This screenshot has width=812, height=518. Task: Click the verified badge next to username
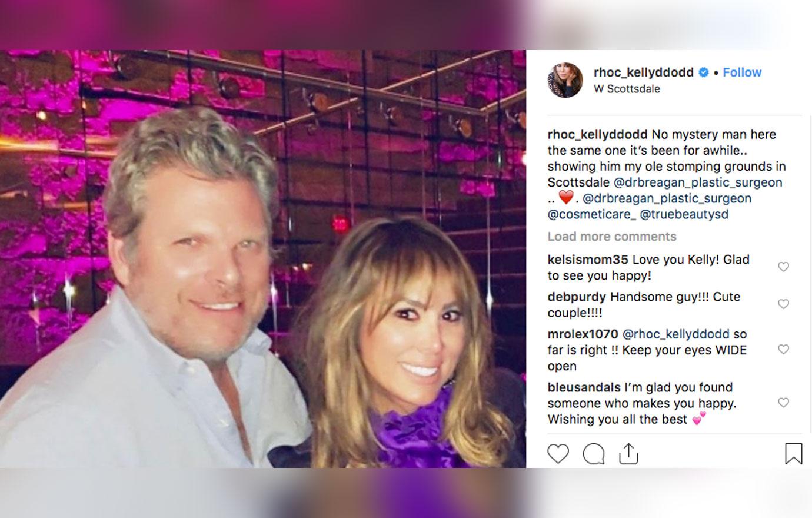click(x=704, y=72)
